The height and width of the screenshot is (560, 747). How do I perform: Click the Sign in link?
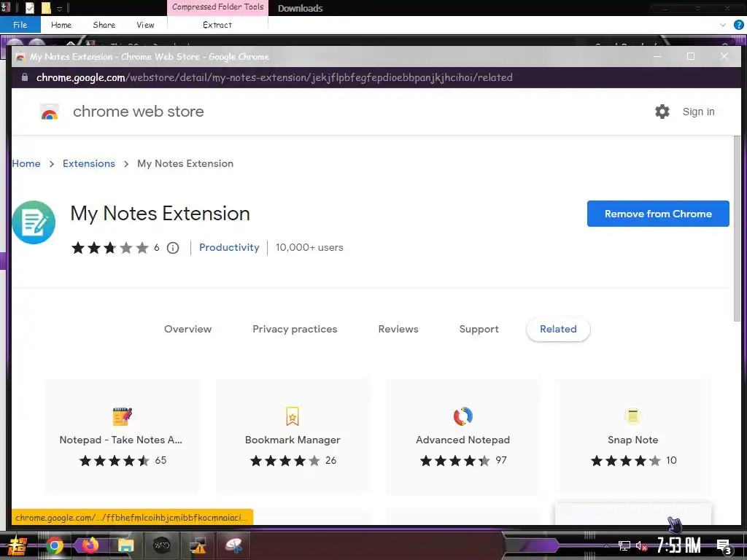[698, 112]
